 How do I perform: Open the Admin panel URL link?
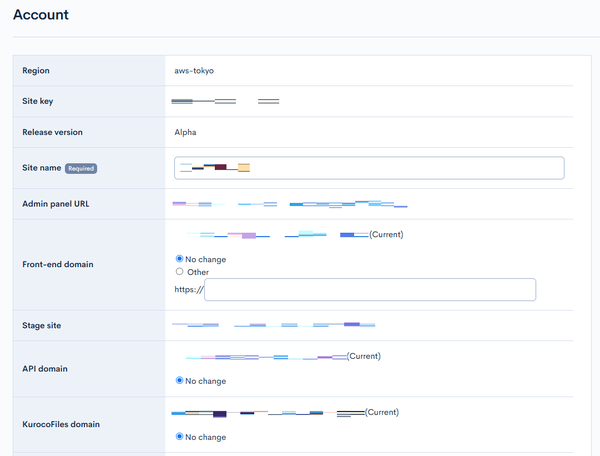point(290,204)
